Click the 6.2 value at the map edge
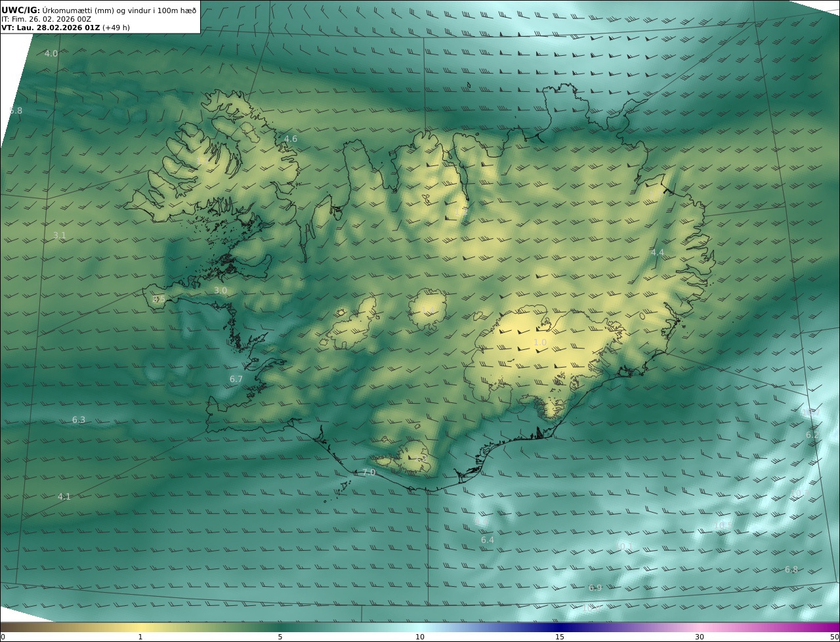 tap(812, 435)
